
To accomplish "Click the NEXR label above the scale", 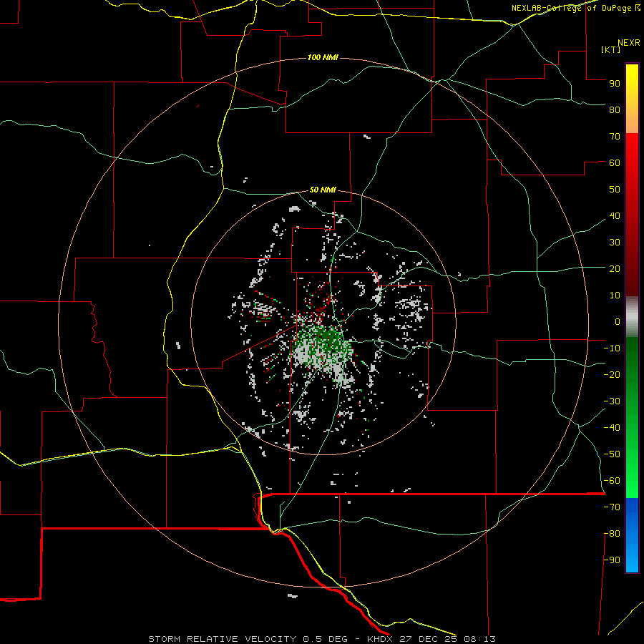I will click(x=629, y=43).
